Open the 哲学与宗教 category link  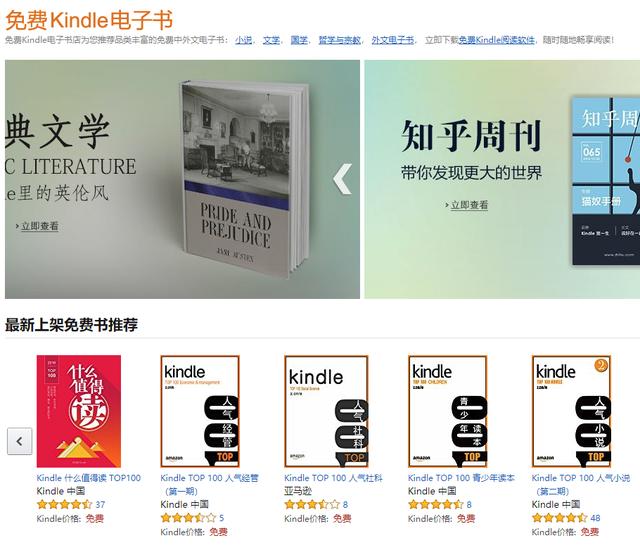click(340, 40)
